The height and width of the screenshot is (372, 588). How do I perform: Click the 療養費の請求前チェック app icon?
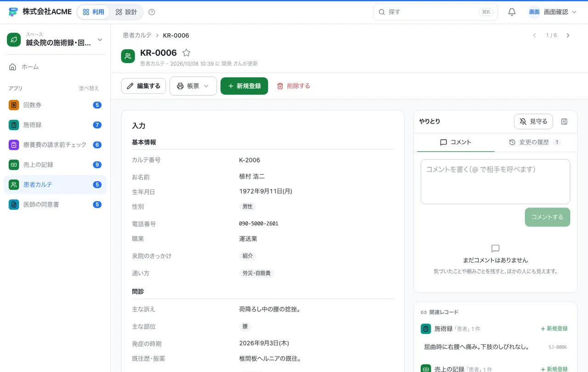coord(14,145)
